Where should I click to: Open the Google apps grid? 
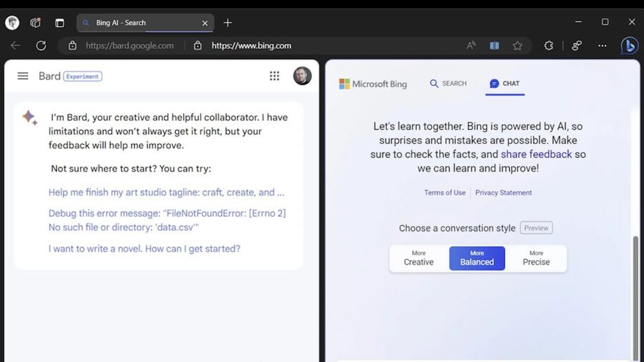pos(274,76)
